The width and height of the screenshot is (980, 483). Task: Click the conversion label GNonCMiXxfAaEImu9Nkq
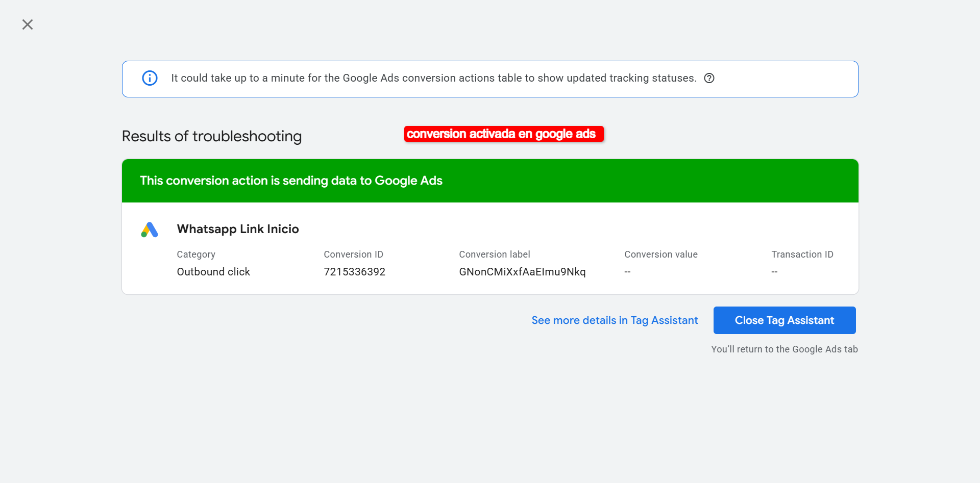click(x=522, y=272)
